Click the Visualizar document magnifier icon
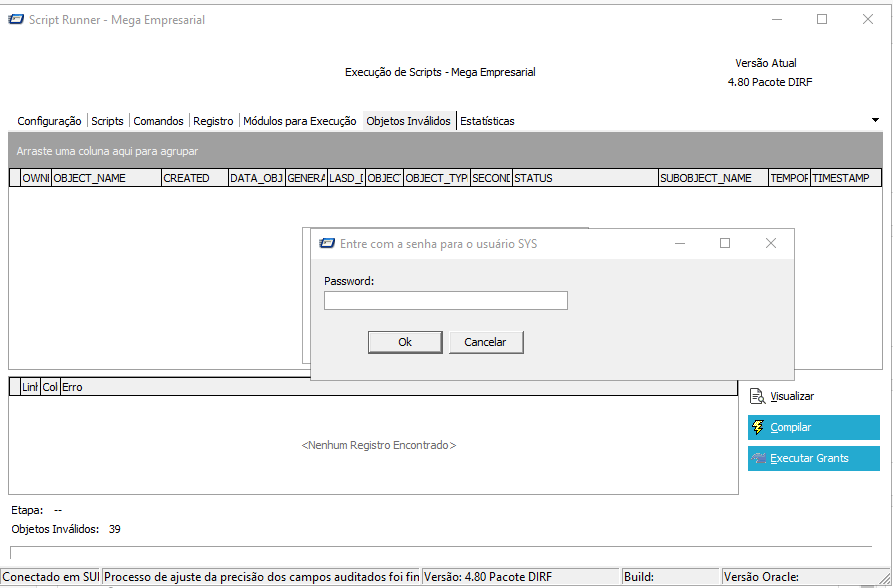Viewport: 893px width, 588px height. click(x=757, y=396)
